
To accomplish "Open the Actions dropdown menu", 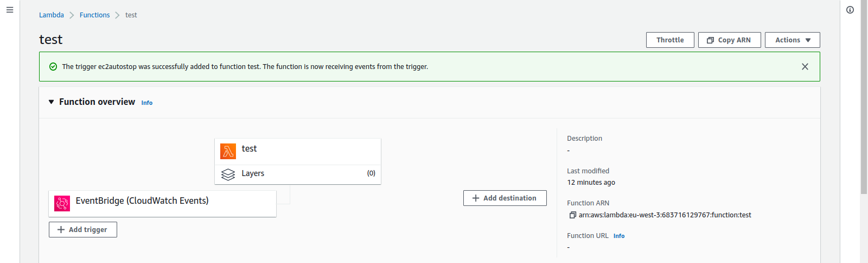I will coord(792,40).
